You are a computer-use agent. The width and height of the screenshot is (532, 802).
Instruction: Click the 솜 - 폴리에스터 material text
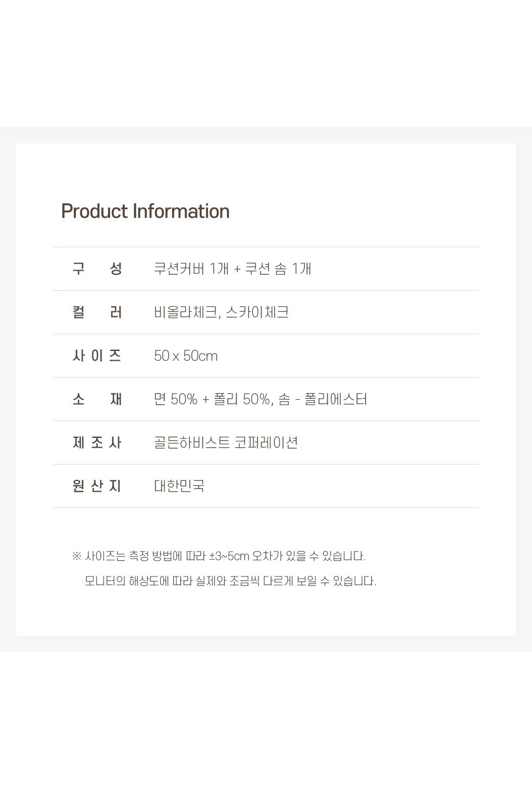coord(322,399)
